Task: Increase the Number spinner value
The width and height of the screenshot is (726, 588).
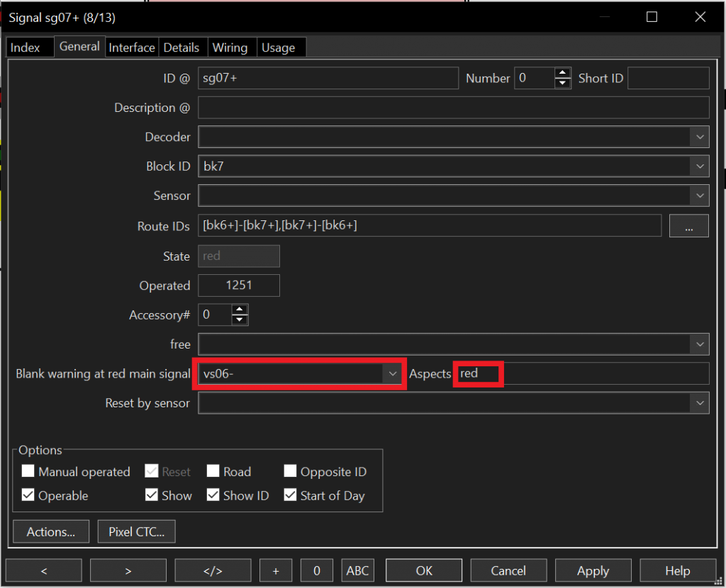Action: [x=563, y=74]
